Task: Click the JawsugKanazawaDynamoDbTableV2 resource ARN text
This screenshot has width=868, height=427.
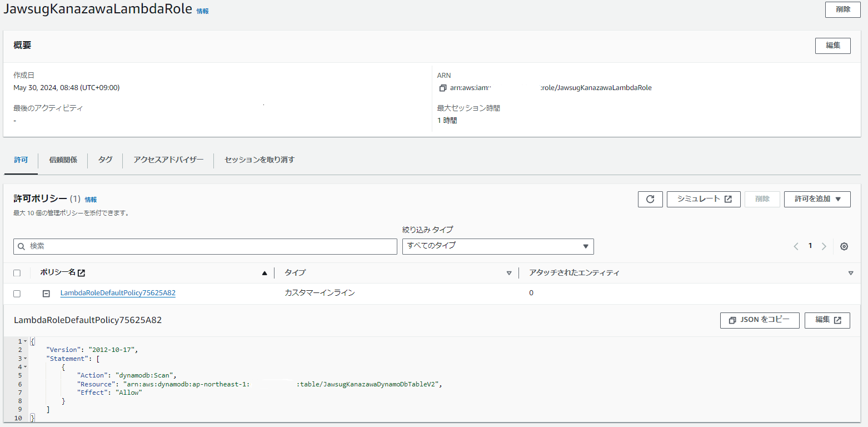Action: (282, 384)
